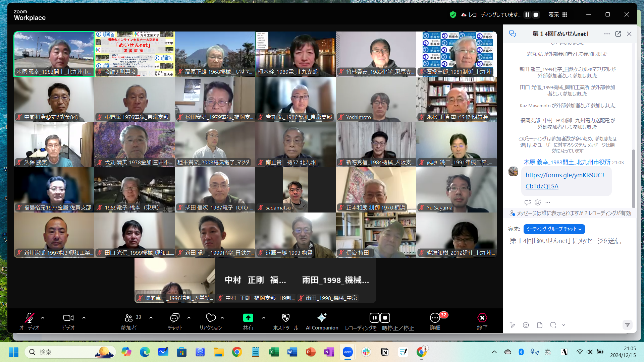This screenshot has width=644, height=362.
Task: Click the send message arrow button
Action: [627, 325]
